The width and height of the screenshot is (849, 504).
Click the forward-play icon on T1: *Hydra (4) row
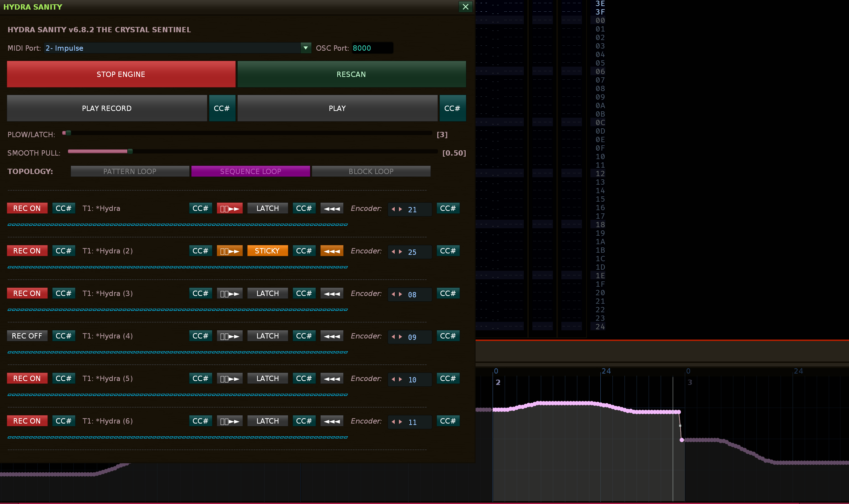click(x=229, y=336)
